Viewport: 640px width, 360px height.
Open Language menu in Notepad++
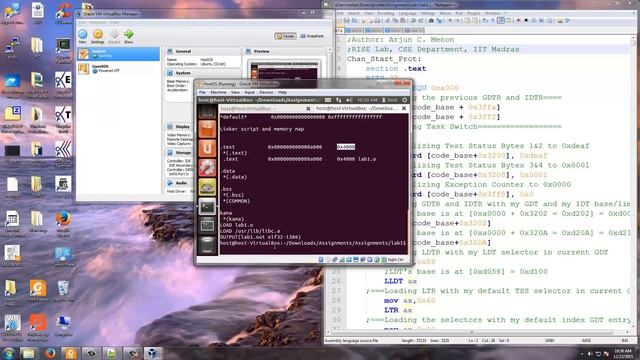click(x=407, y=13)
